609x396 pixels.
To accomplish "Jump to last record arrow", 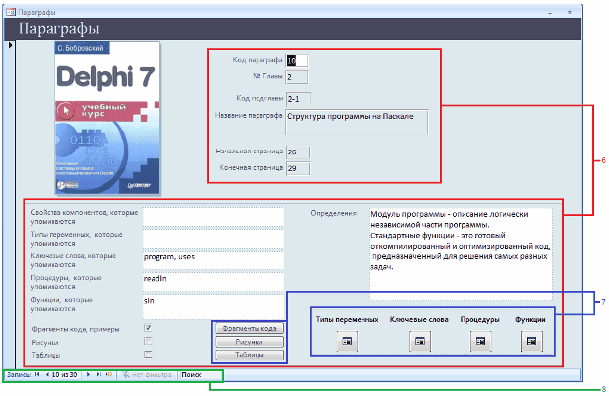I will click(x=99, y=375).
